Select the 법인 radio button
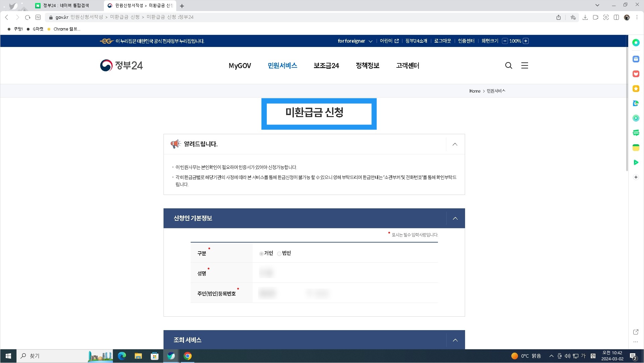Screen dimensions: 644x363 (x=279, y=254)
